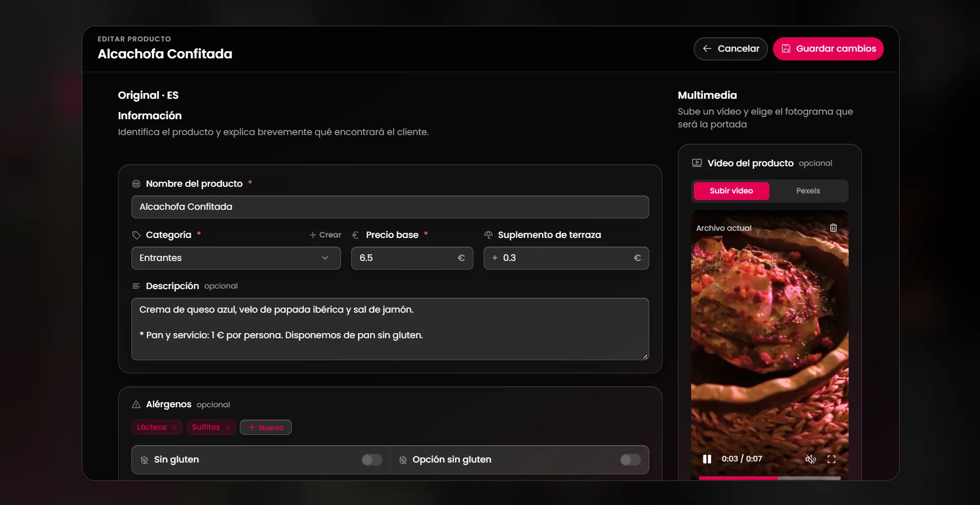Save with Guardar cambios button
980x505 pixels.
828,49
